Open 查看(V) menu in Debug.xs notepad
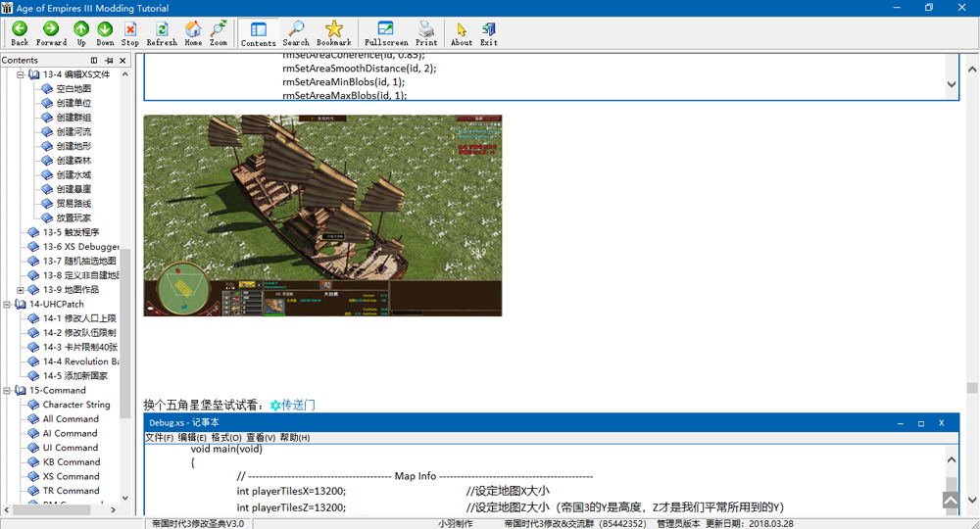This screenshot has height=529, width=980. click(x=261, y=438)
